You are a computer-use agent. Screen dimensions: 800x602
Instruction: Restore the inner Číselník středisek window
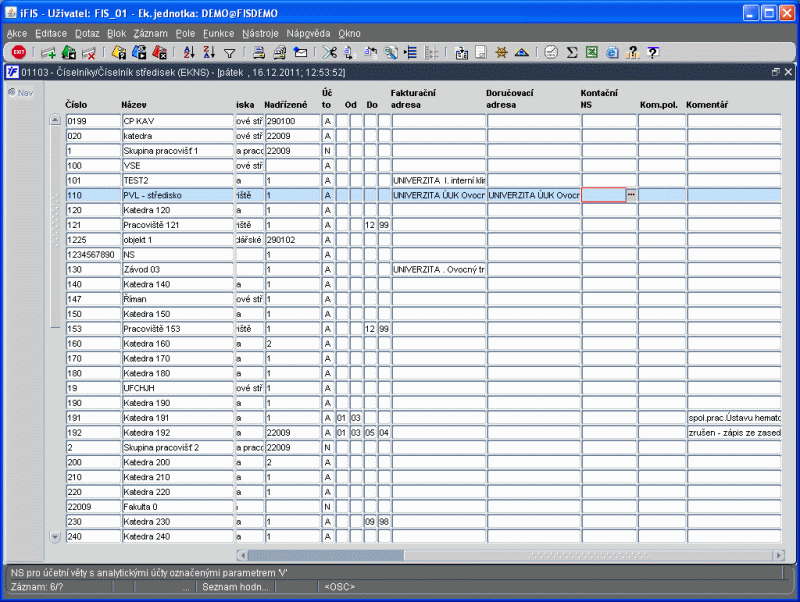tap(776, 72)
